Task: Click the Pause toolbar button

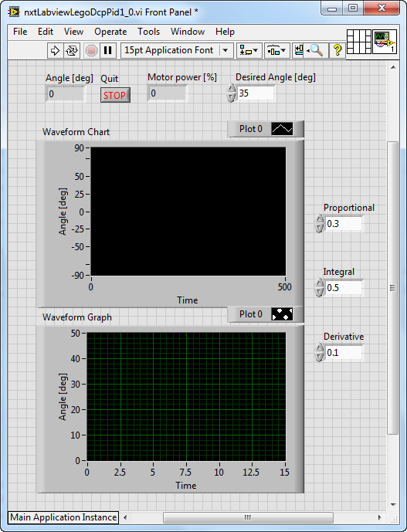Action: coord(108,50)
